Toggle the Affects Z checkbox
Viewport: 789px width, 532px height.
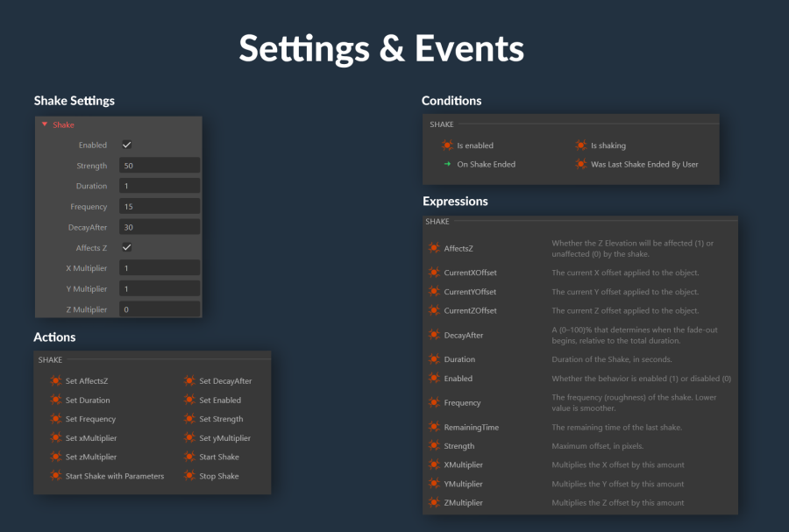127,247
